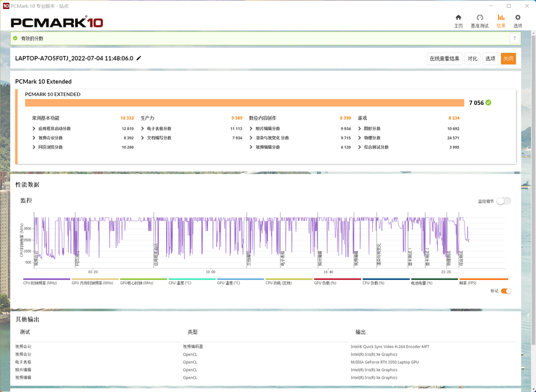Click the green valid score checkmark icon
Viewport: 536px width, 392px height.
[15, 38]
